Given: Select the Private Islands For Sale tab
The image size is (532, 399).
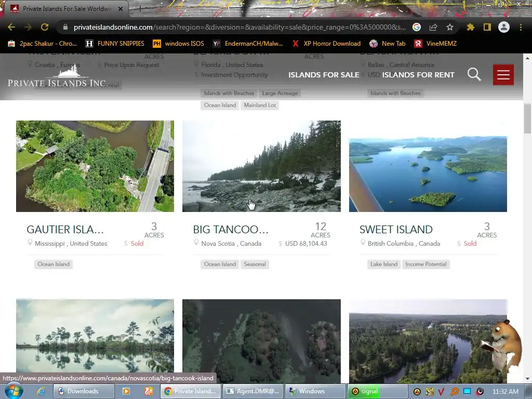Looking at the screenshot, I should (66, 9).
